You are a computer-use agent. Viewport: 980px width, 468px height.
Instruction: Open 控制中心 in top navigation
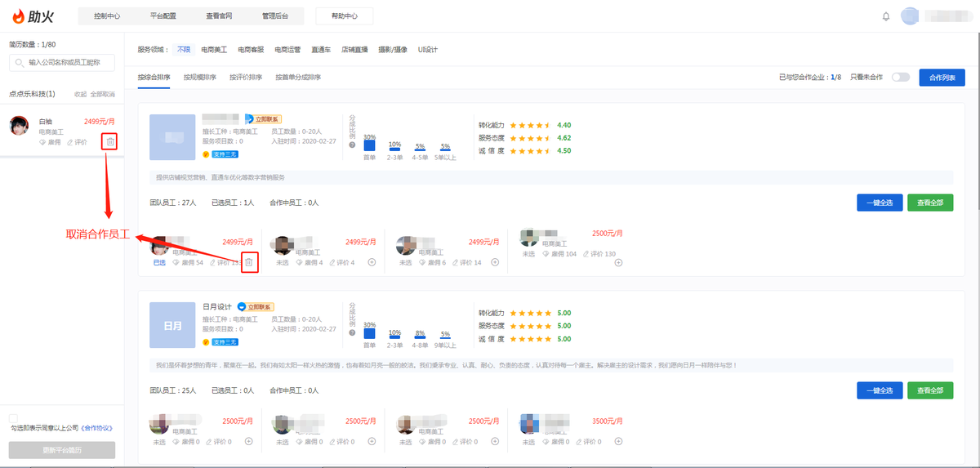(x=107, y=16)
